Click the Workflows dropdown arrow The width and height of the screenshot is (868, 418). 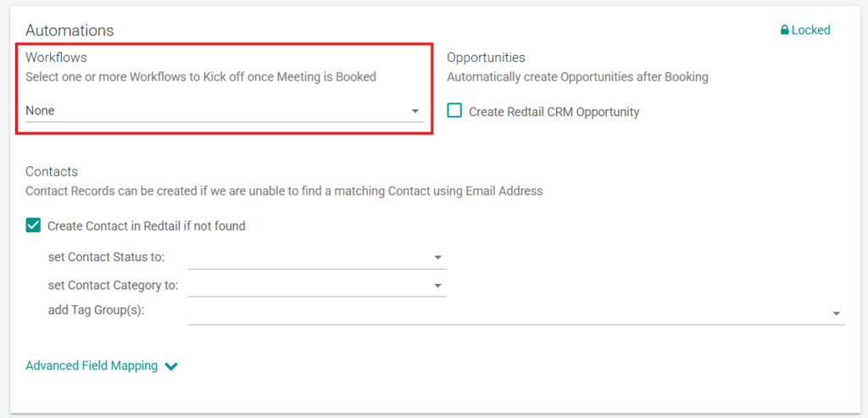point(415,111)
